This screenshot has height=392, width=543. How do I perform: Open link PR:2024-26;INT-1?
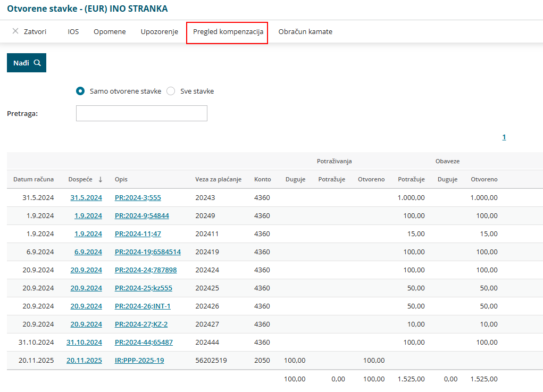point(143,306)
